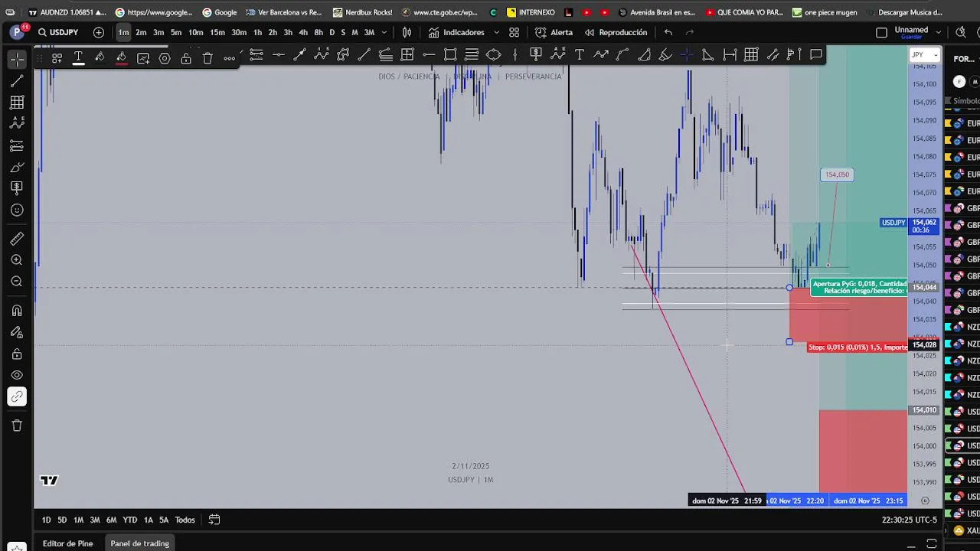Image resolution: width=980 pixels, height=551 pixels.
Task: Open the USDJPY symbol search
Action: [59, 32]
